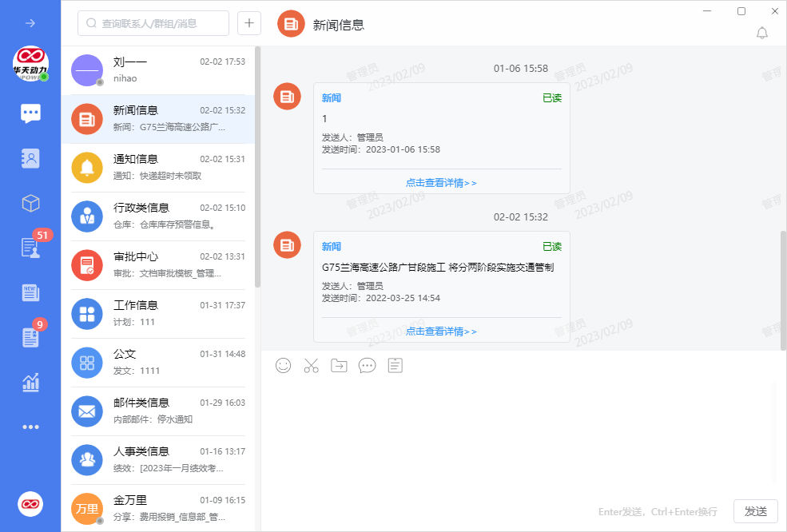
Task: Click the 查询联系人 search field
Action: (153, 23)
